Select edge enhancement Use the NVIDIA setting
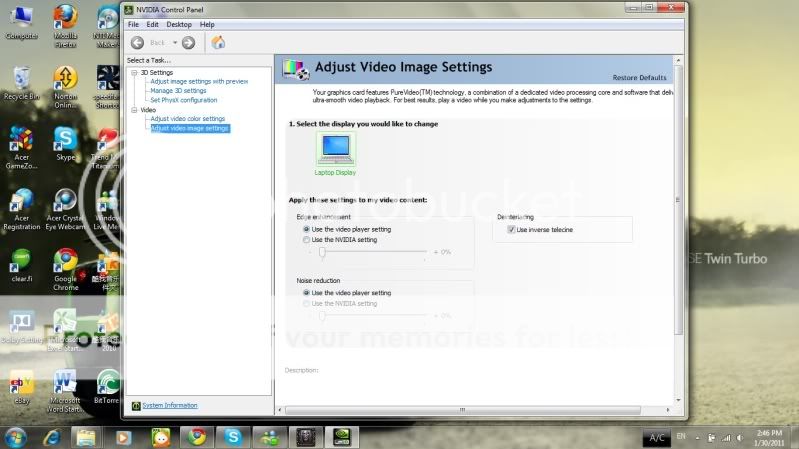This screenshot has width=799, height=449. (306, 240)
